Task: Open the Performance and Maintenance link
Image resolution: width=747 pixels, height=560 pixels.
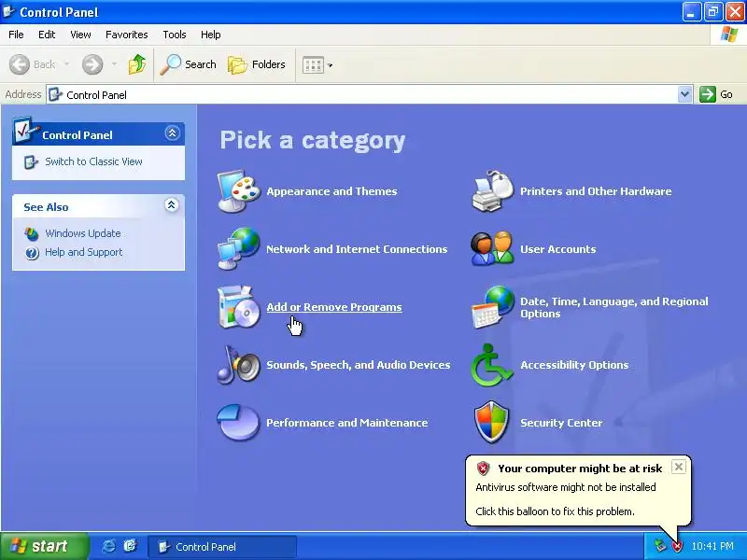Action: [346, 423]
